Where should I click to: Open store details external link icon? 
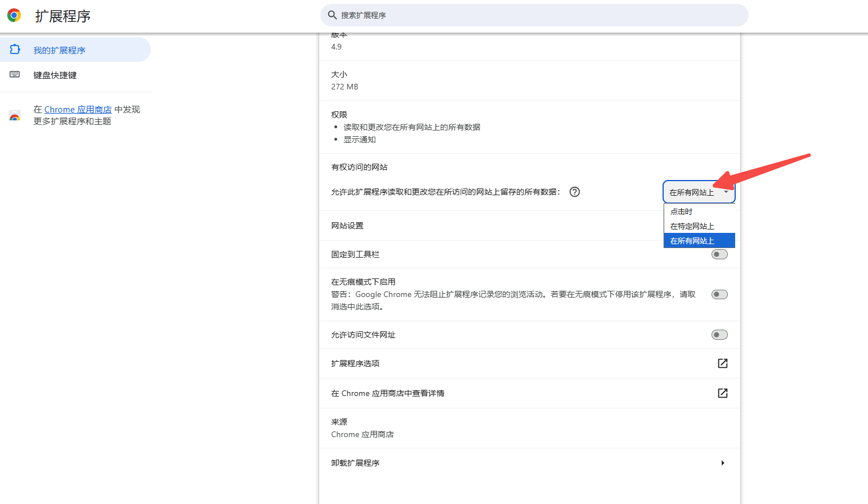[723, 393]
